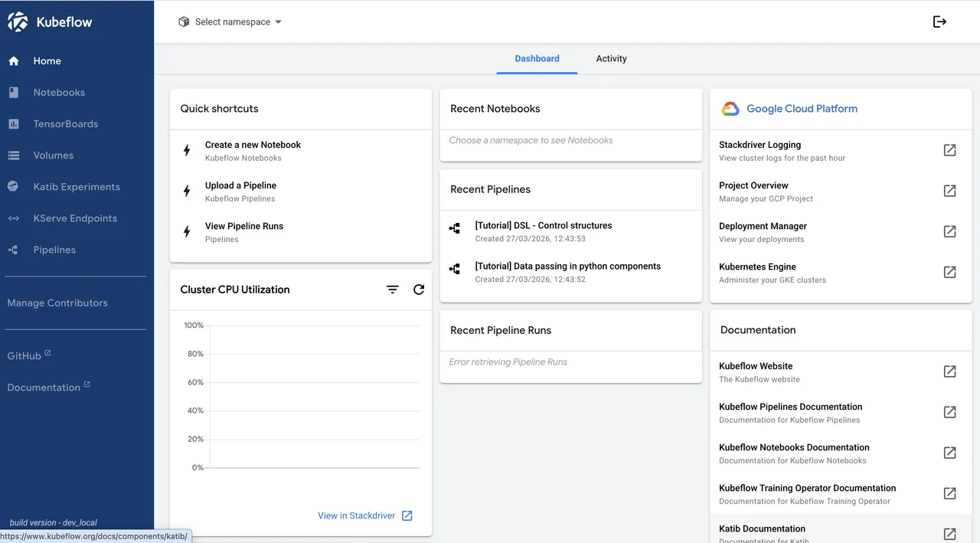The image size is (980, 543).
Task: Open Project Overview external link icon
Action: (x=950, y=191)
